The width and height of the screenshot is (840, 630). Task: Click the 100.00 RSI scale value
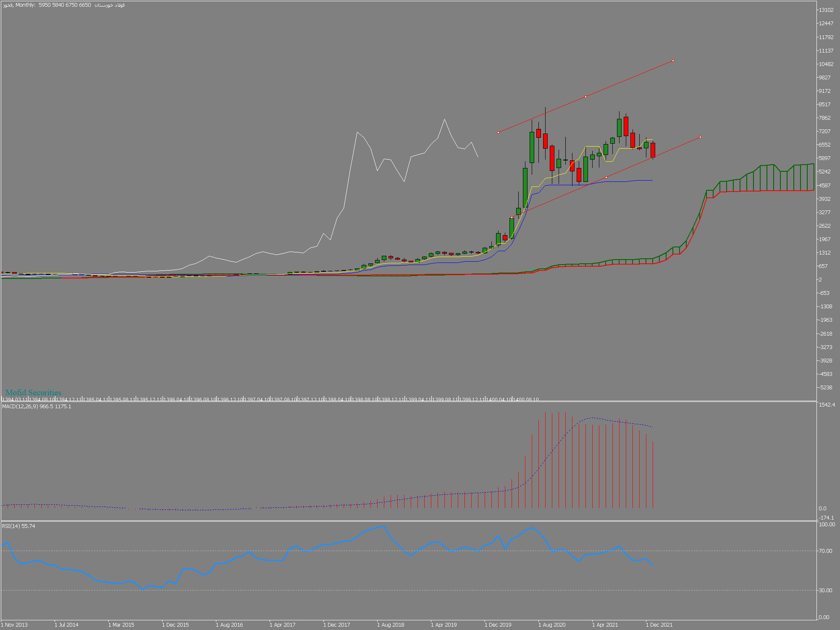coord(827,525)
